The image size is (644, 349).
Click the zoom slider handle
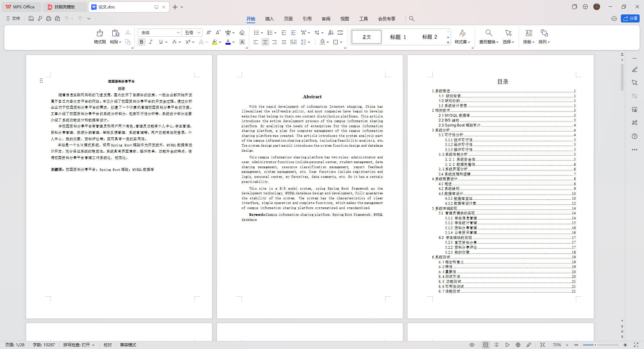coord(595,345)
